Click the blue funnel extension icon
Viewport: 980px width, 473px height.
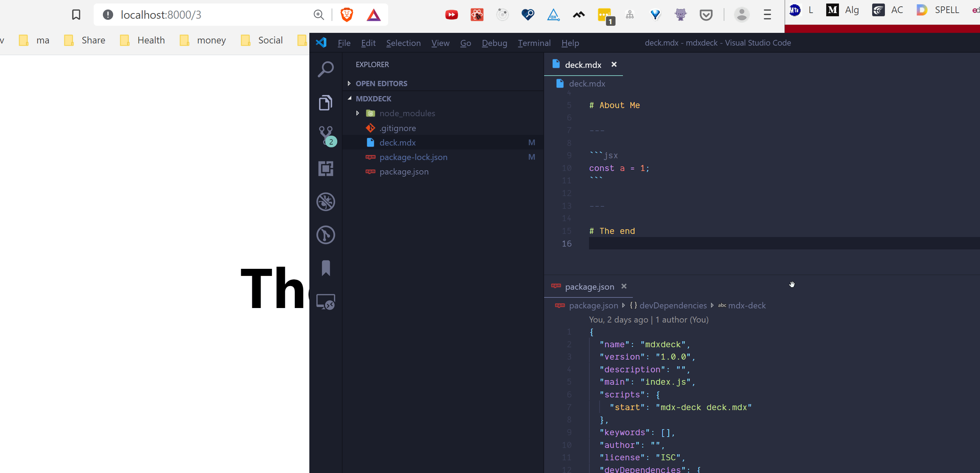coord(655,15)
